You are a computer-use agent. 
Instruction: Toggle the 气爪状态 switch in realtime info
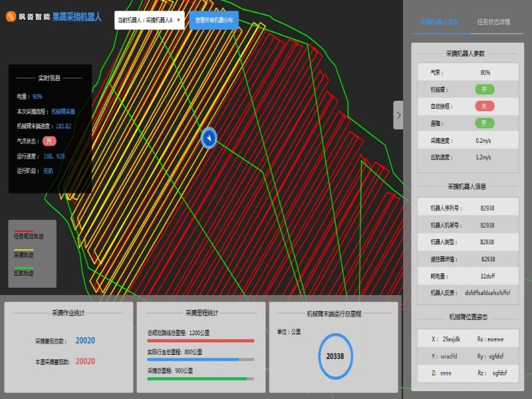tap(50, 141)
